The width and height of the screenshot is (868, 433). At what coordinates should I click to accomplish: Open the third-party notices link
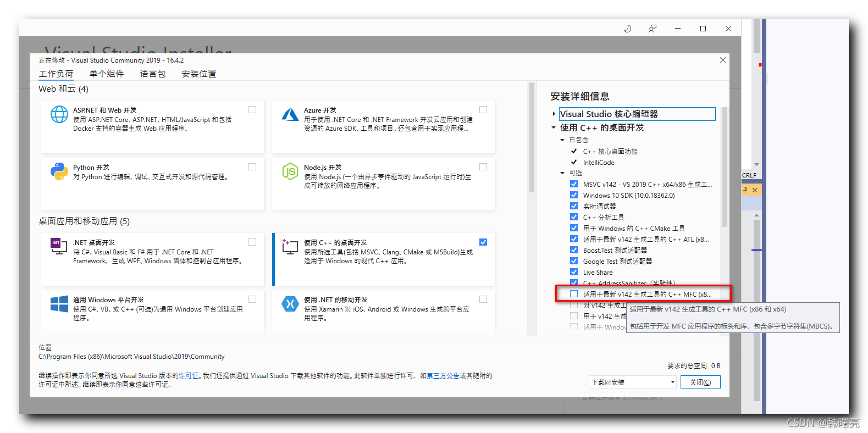[443, 376]
